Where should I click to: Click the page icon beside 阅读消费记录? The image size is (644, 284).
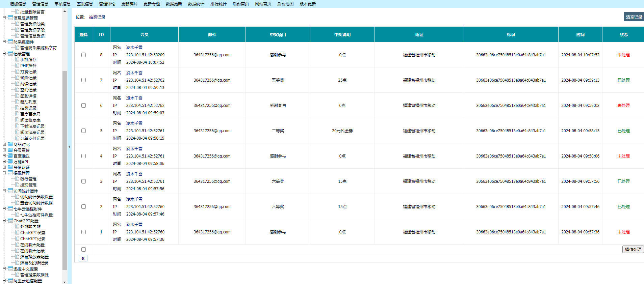(17, 132)
